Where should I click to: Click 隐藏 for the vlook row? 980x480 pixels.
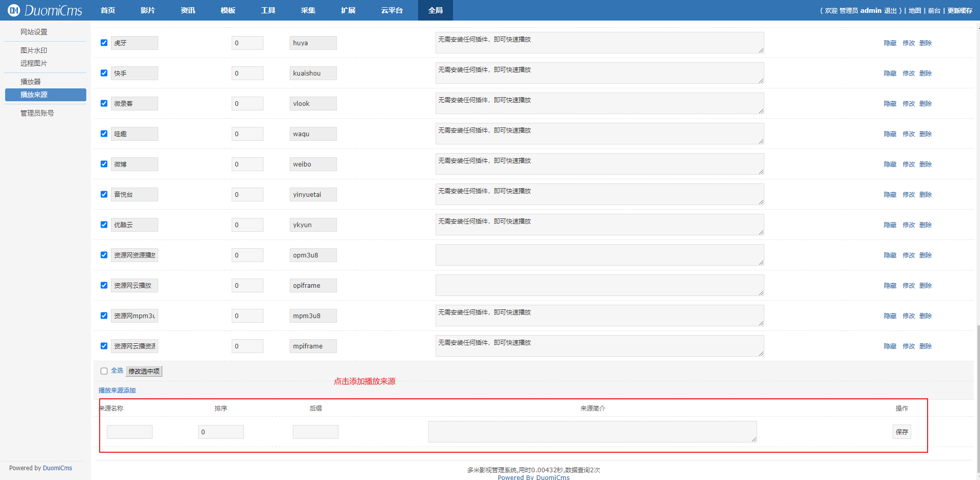tap(890, 104)
